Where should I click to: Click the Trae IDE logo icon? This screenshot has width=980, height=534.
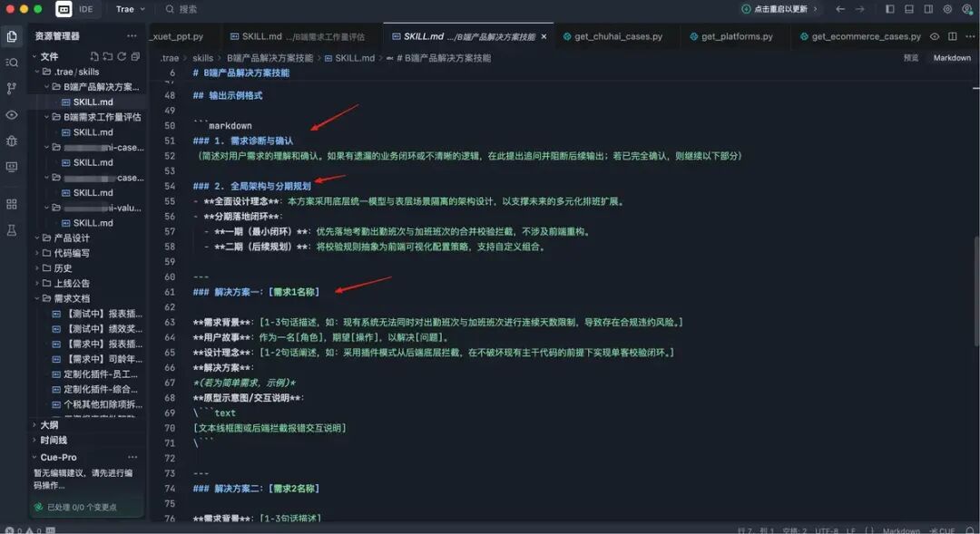(x=64, y=9)
